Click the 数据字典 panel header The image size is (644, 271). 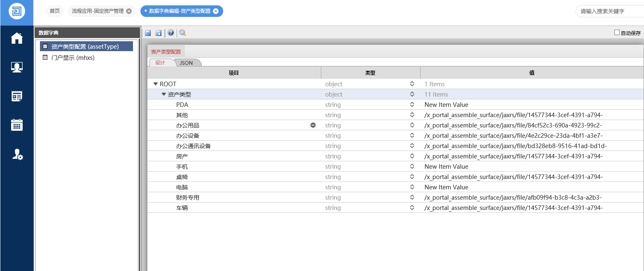(87, 33)
